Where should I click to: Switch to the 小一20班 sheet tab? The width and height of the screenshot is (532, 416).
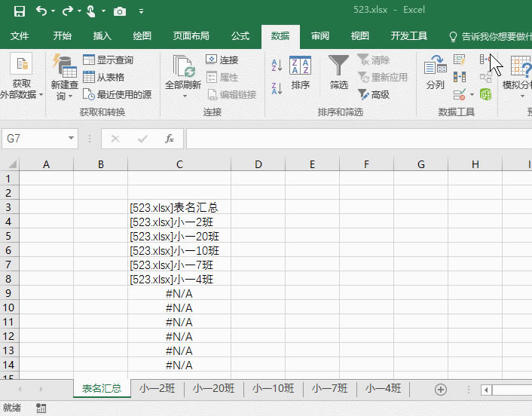point(214,389)
